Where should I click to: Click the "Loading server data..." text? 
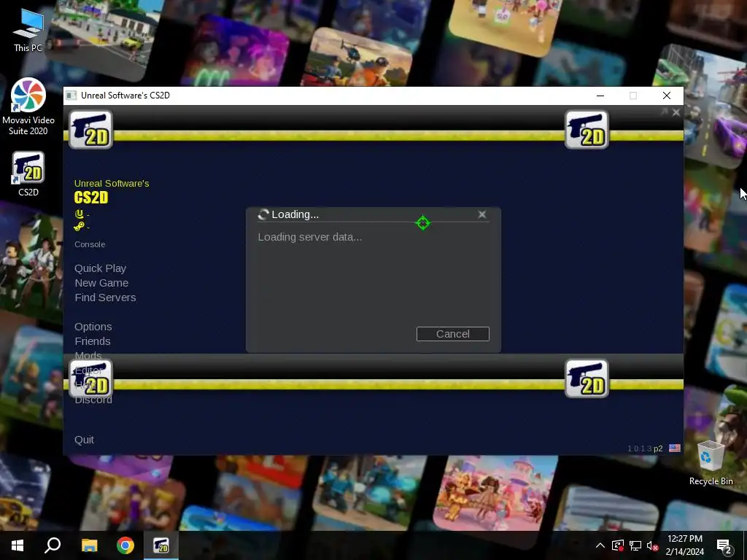[x=309, y=237]
